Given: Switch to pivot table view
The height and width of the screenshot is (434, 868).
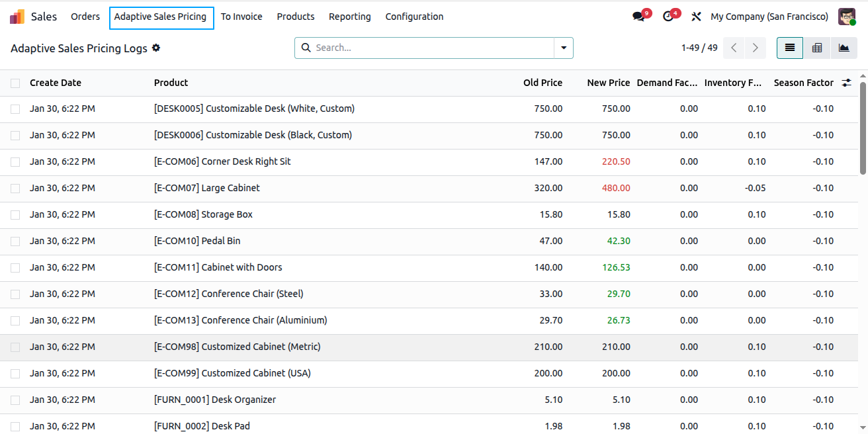Looking at the screenshot, I should point(817,48).
